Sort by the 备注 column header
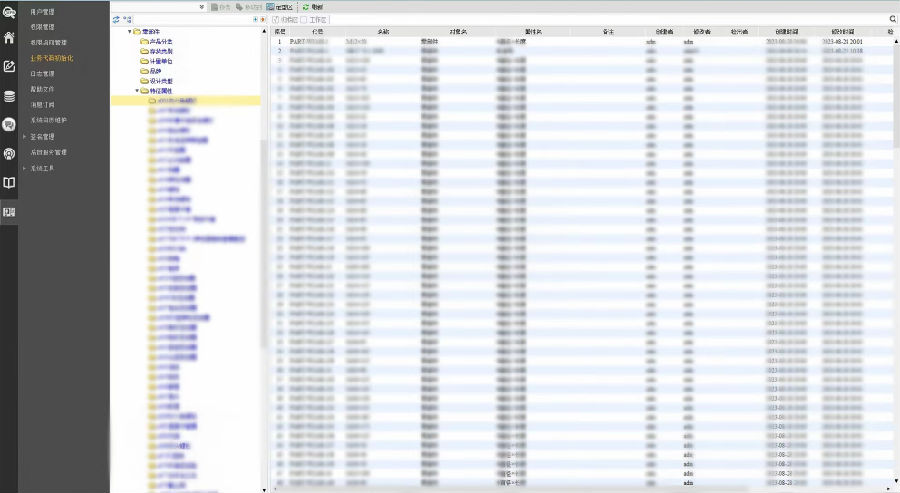Screen dimensions: 900x493 608,32
